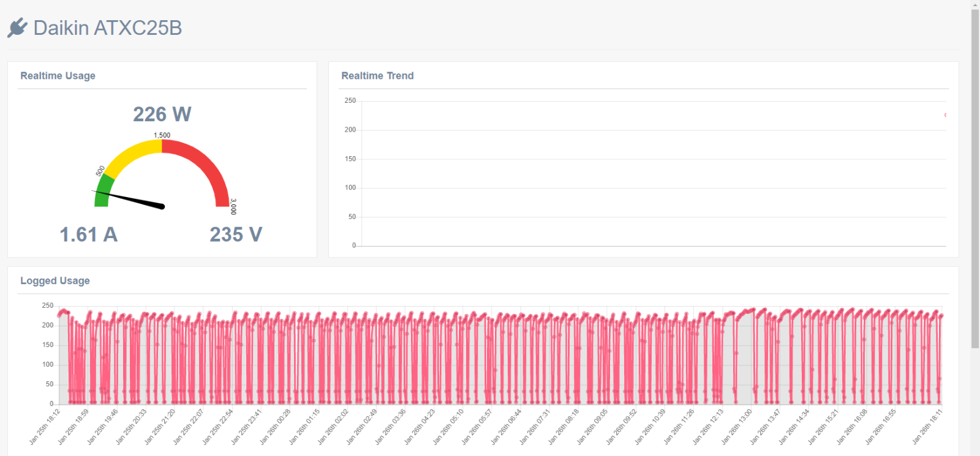Click the Jan 25th 21:20 time label
The image size is (980, 456).
click(160, 427)
